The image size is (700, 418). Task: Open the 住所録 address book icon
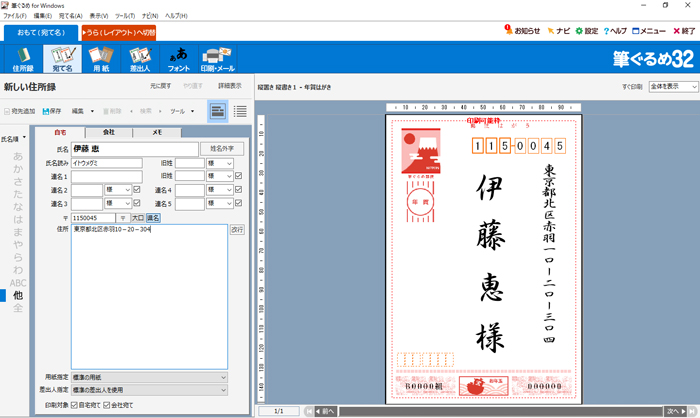click(21, 59)
